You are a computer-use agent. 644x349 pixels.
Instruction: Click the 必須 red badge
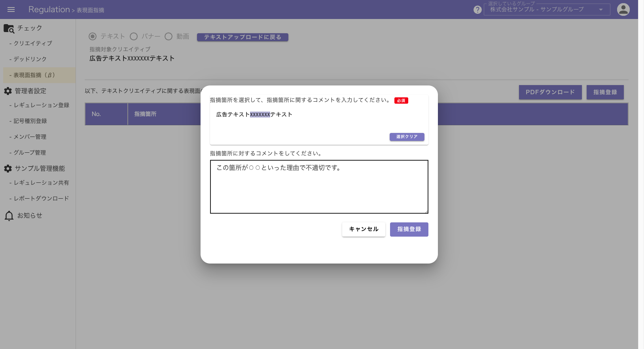(x=401, y=101)
